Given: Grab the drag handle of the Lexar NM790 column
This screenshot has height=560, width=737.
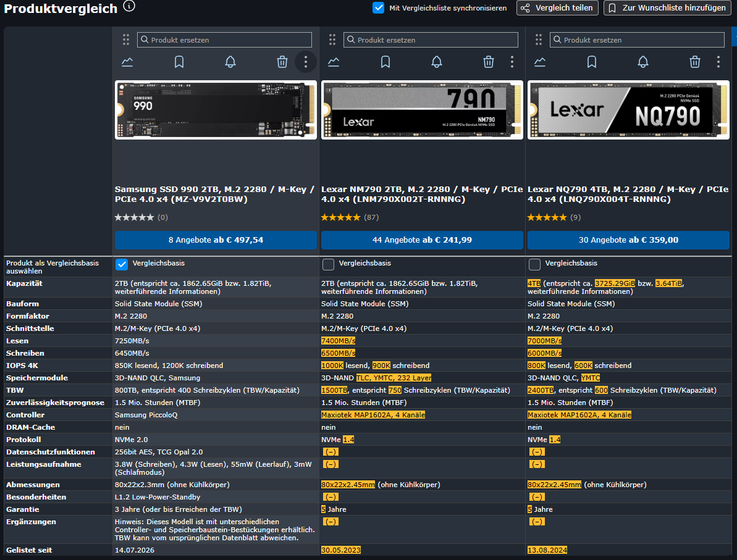Looking at the screenshot, I should pyautogui.click(x=332, y=40).
